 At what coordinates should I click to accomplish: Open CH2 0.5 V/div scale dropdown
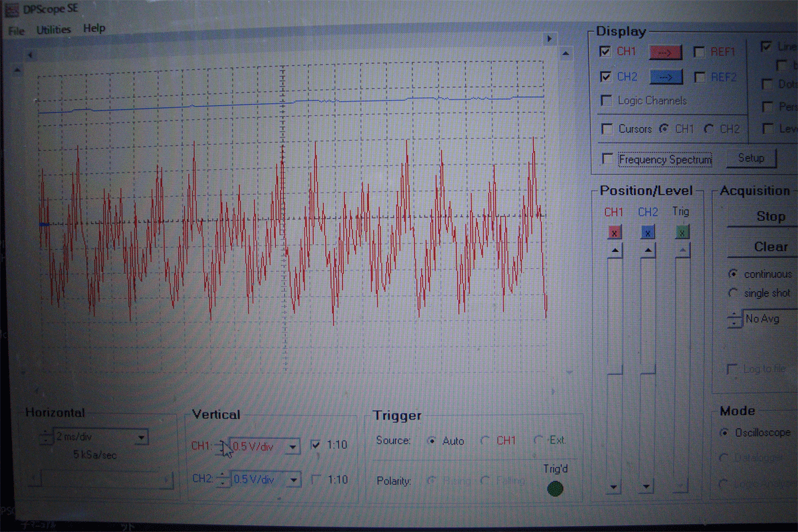pos(293,479)
